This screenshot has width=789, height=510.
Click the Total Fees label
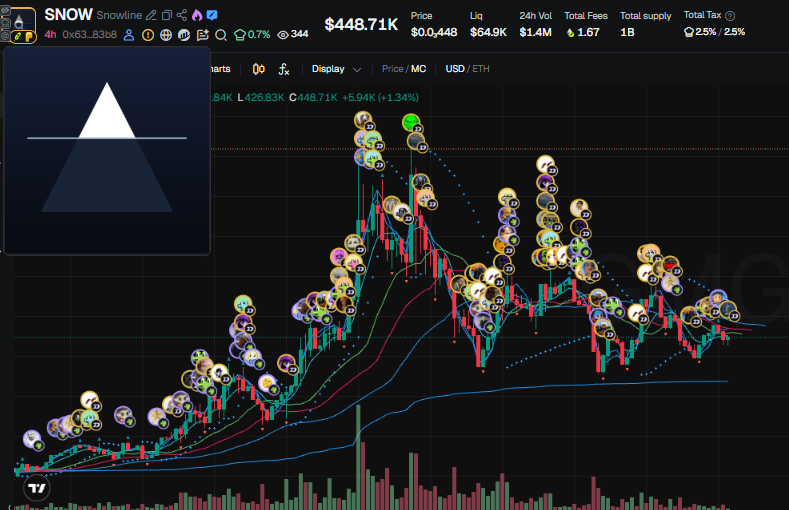click(586, 16)
